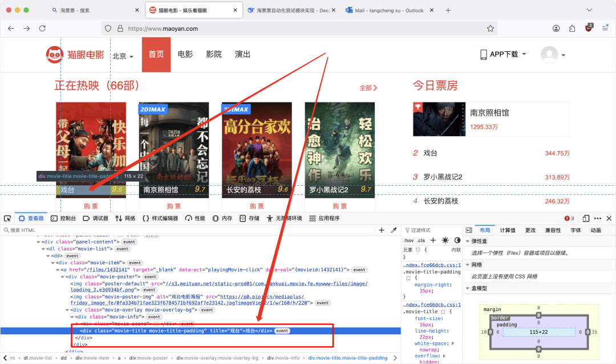Click the dark color scheme simulation icon
This screenshot has height=364, width=616.
458,240
